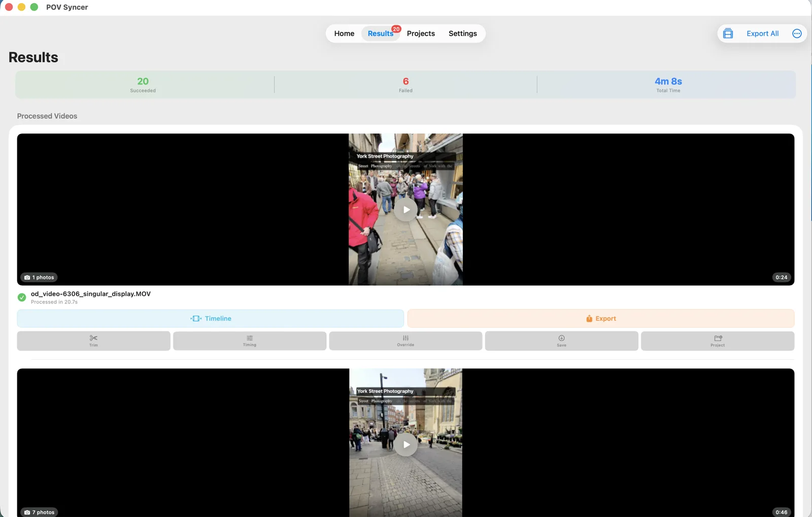Open Timeline for od_video-6306_singular_display.MOV

pyautogui.click(x=211, y=319)
